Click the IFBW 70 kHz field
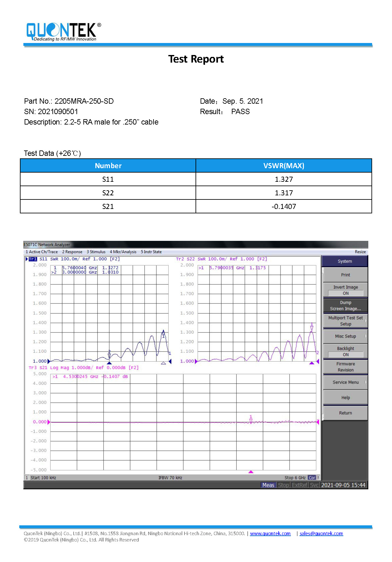Image resolution: width=392 pixels, height=562 pixels. [170, 478]
